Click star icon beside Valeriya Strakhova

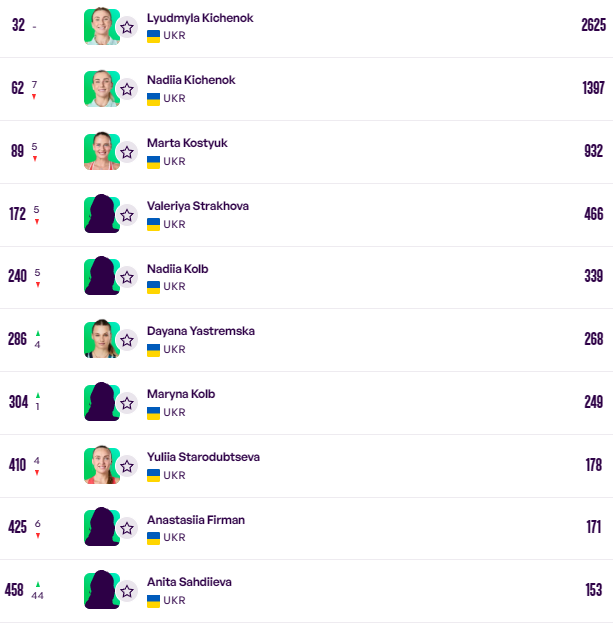tap(127, 215)
